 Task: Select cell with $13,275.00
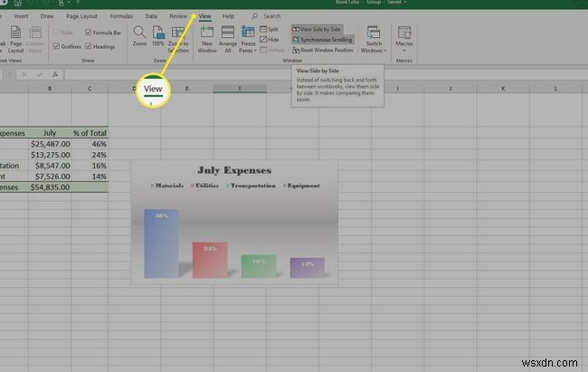coord(50,155)
